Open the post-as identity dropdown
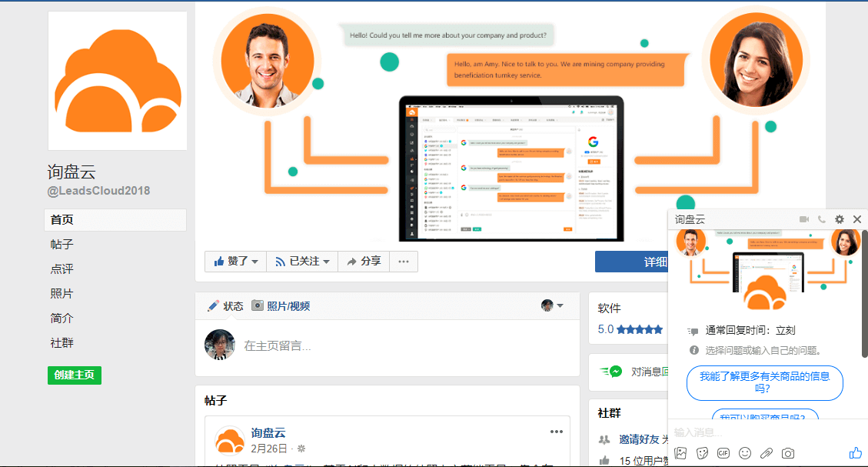The image size is (868, 467). click(x=552, y=305)
